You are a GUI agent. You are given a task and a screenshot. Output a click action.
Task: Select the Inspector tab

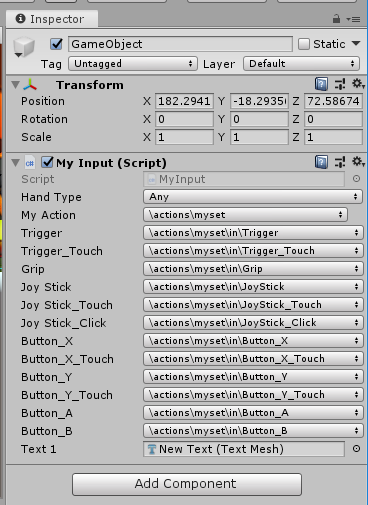tap(52, 19)
